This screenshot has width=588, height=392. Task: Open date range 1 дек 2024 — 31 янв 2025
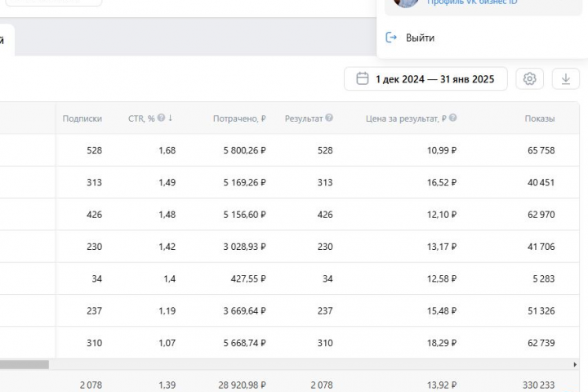[x=425, y=78]
